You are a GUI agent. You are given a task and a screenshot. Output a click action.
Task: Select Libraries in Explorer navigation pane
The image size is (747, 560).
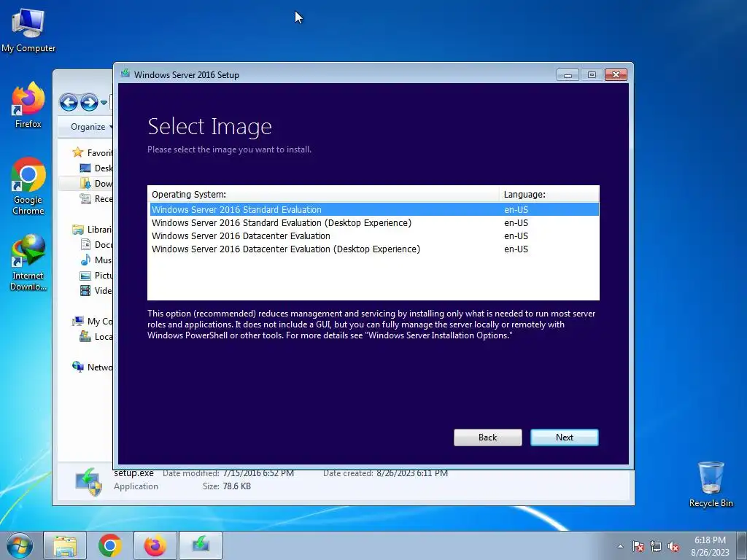[x=92, y=230]
